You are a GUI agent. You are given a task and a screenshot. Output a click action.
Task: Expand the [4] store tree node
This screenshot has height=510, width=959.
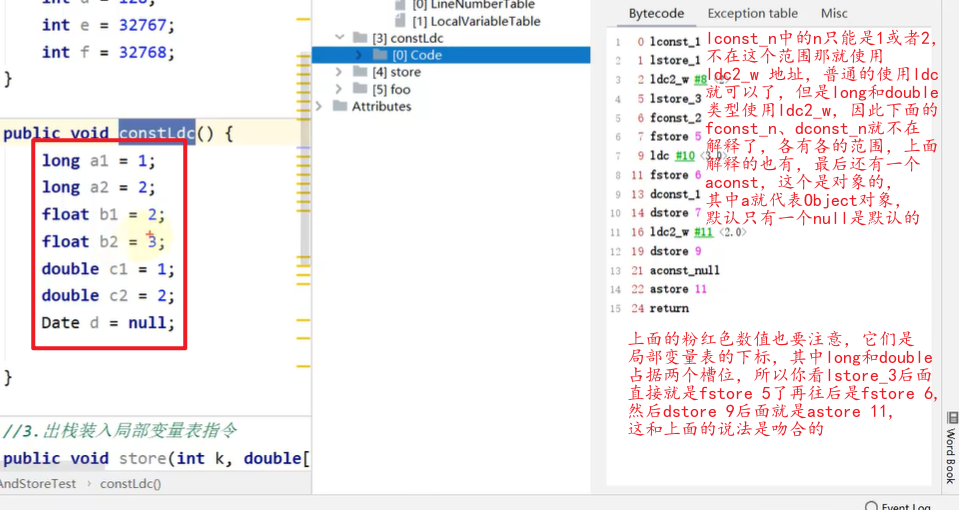(339, 72)
